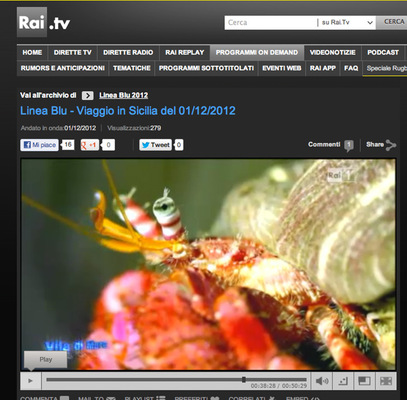Open the 'su Rai.Tv' search scope dropdown
Viewport: 407px width, 400px height.
(346, 23)
